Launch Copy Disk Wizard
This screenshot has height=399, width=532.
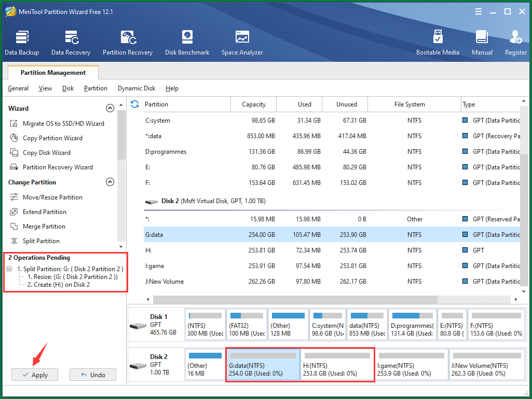click(x=47, y=153)
